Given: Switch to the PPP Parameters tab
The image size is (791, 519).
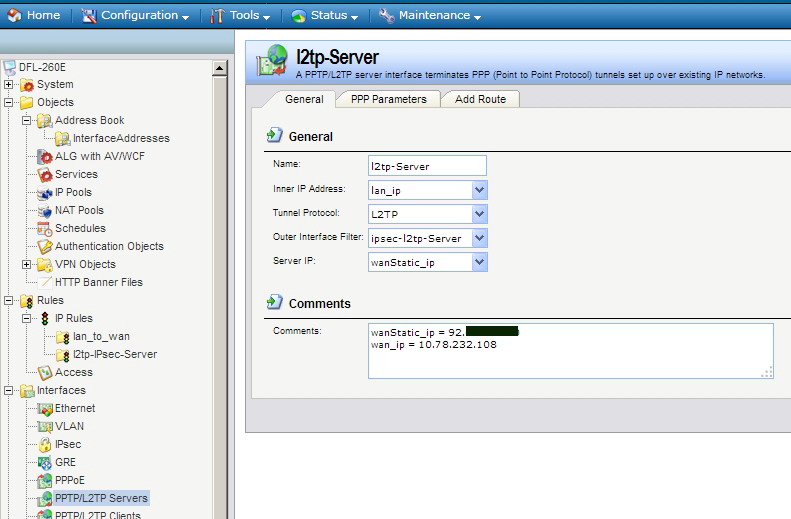Looking at the screenshot, I should (x=388, y=99).
